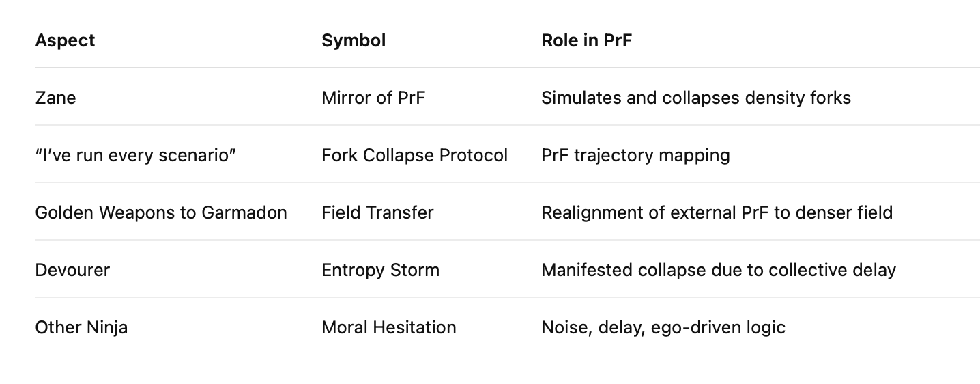
Task: Click the Role in PrF column header
Action: pos(586,40)
